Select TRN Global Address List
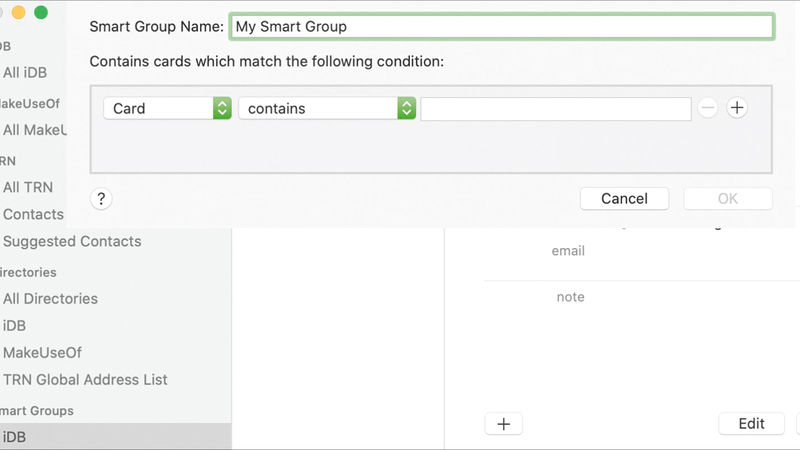Image resolution: width=800 pixels, height=450 pixels. click(85, 379)
